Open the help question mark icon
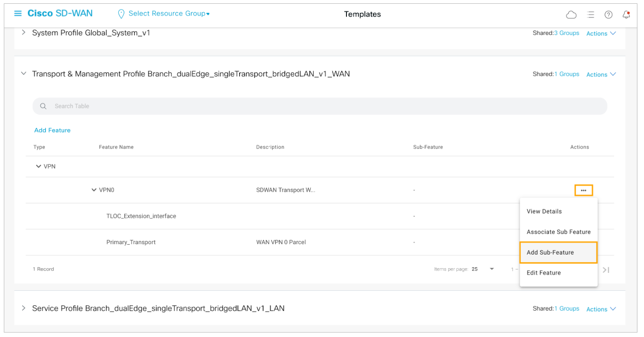The height and width of the screenshot is (337, 644). pyautogui.click(x=608, y=15)
